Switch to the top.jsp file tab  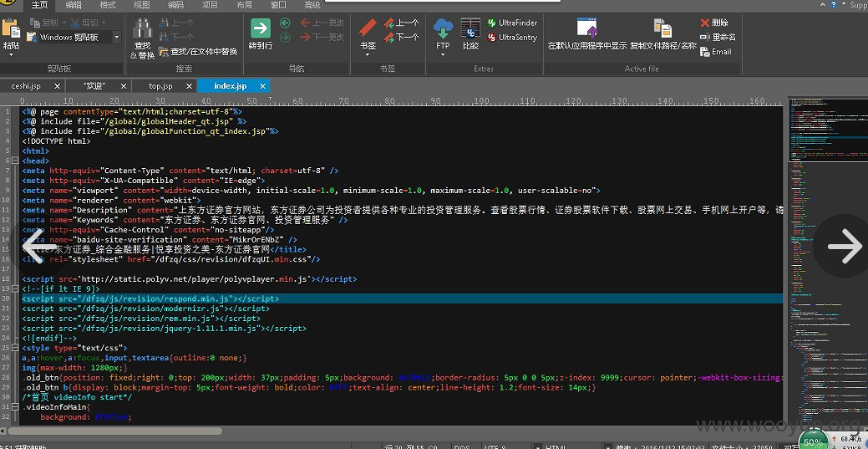click(160, 86)
